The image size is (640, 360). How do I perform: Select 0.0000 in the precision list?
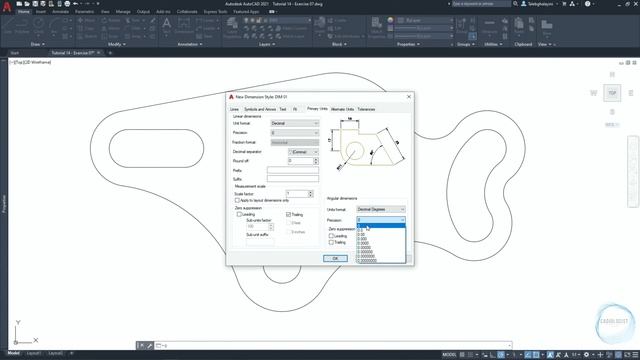click(381, 243)
